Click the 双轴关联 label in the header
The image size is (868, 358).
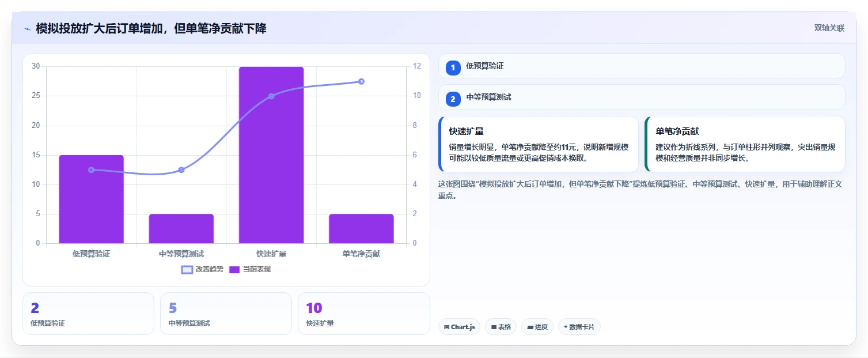point(829,28)
